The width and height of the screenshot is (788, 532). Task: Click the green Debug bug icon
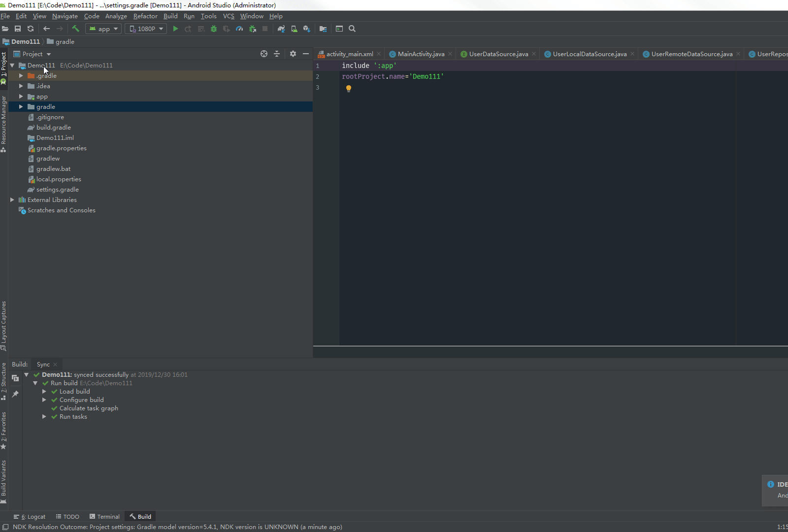pos(214,29)
